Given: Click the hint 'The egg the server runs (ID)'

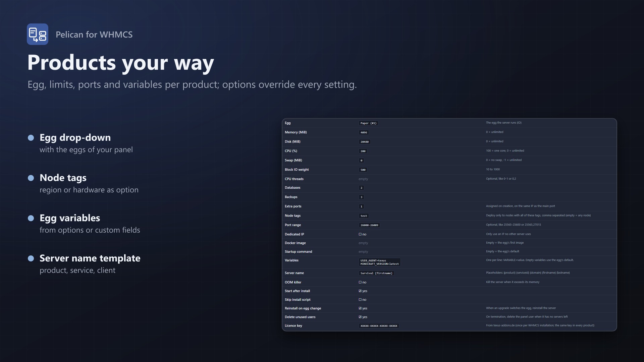Looking at the screenshot, I should (503, 123).
